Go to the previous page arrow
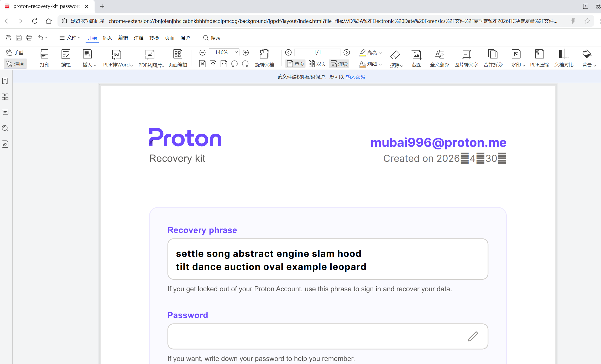The width and height of the screenshot is (601, 364). [x=289, y=53]
